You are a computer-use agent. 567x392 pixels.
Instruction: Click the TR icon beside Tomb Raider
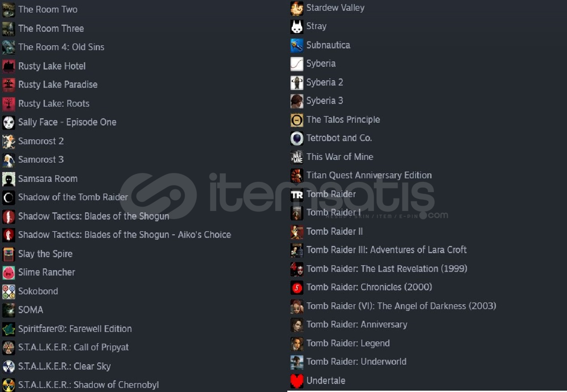tap(297, 194)
